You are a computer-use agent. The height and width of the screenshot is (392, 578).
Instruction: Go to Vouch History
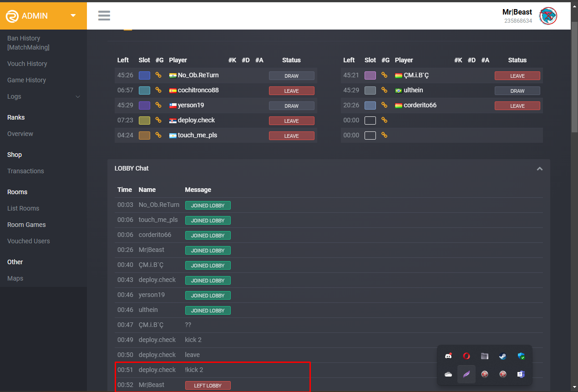pyautogui.click(x=27, y=64)
